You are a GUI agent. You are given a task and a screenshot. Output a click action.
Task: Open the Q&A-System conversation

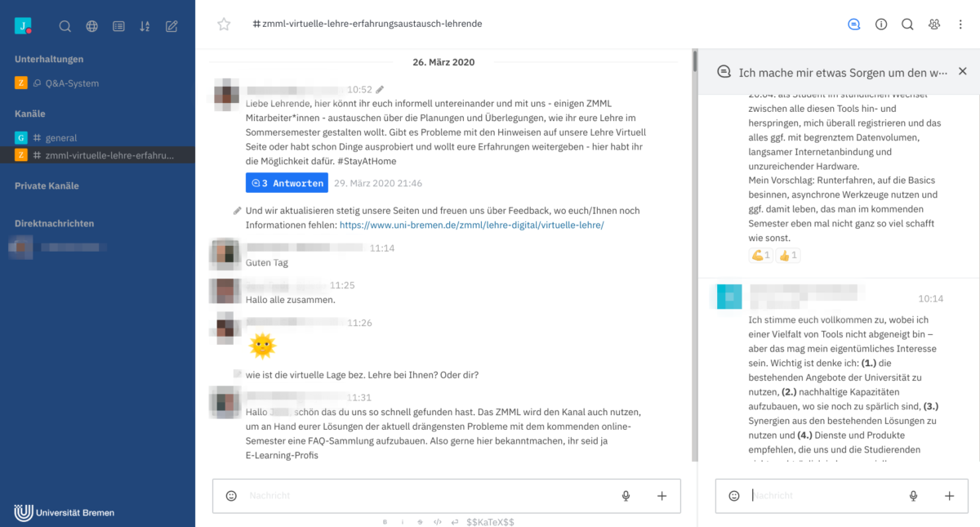(x=73, y=82)
